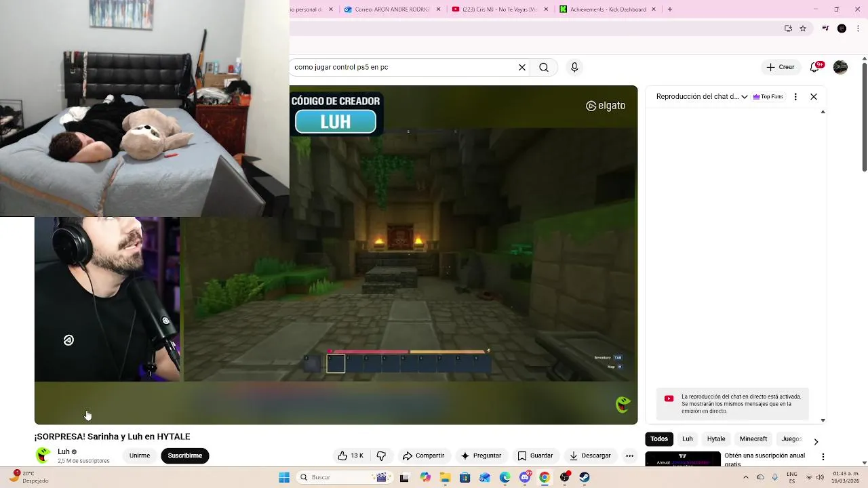868x488 pixels.
Task: Open Discord from the taskbar
Action: [525, 477]
